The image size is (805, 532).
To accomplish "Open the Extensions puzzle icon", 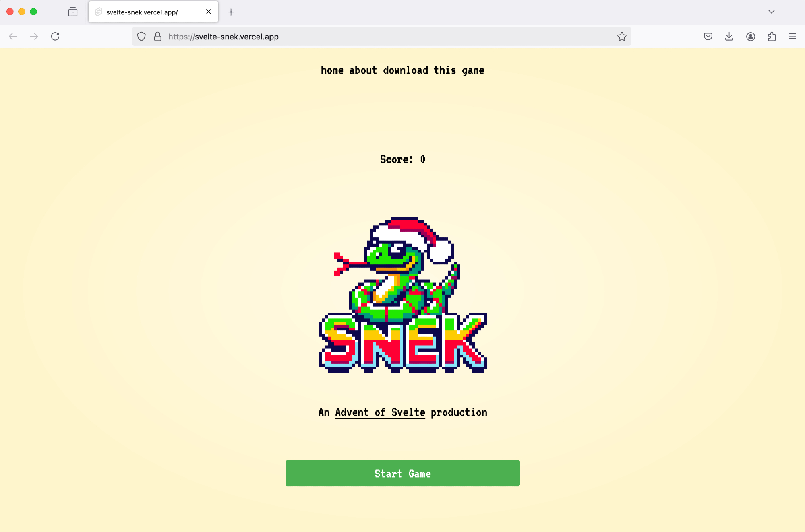I will pyautogui.click(x=772, y=37).
